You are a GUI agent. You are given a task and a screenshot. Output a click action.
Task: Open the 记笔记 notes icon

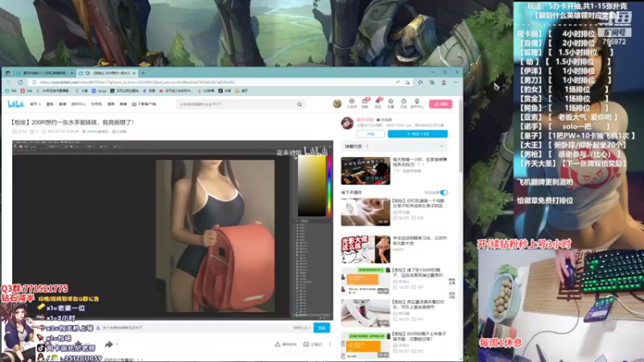click(x=312, y=344)
